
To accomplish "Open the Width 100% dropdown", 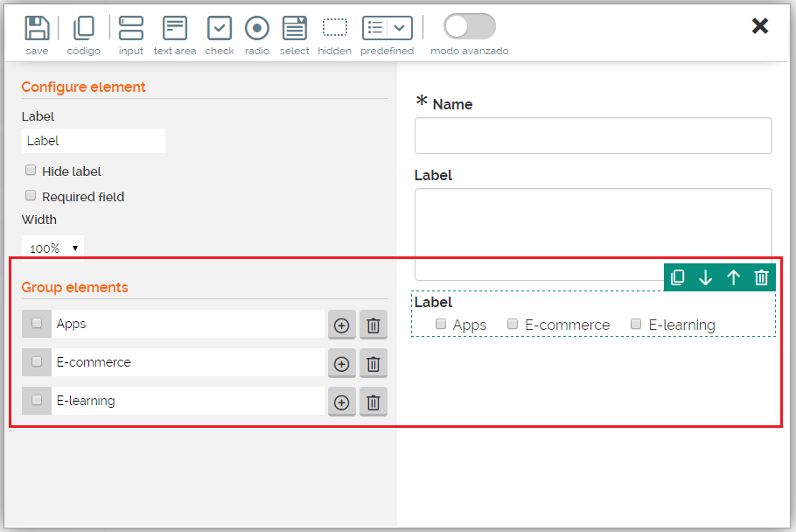I will point(52,248).
